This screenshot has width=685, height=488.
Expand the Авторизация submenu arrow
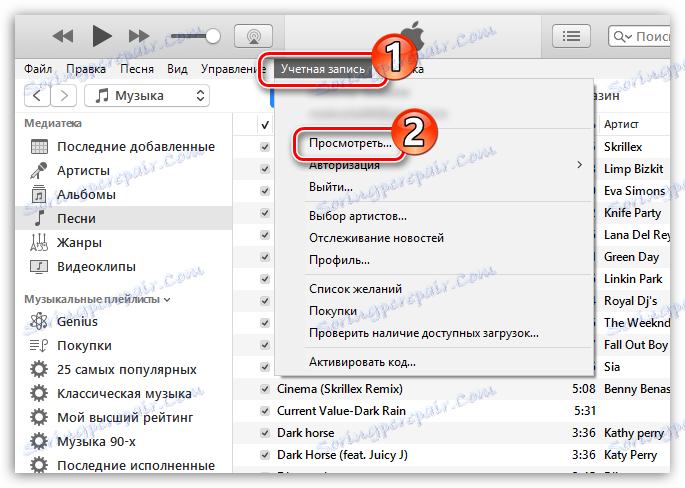(579, 165)
